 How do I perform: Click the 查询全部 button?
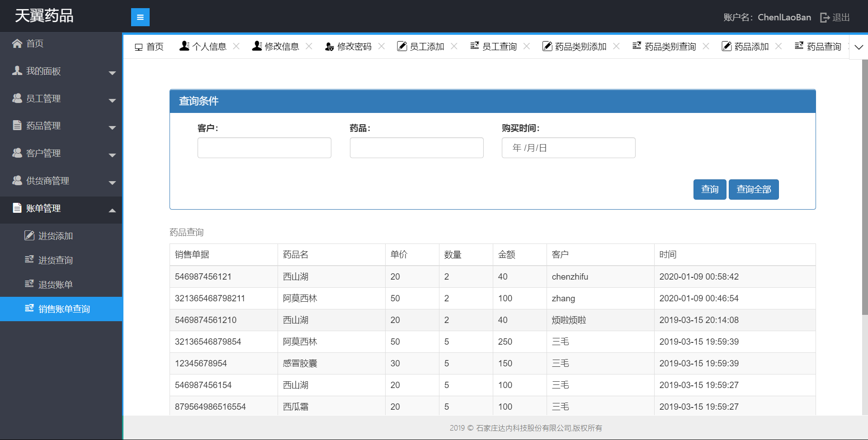[x=753, y=189]
